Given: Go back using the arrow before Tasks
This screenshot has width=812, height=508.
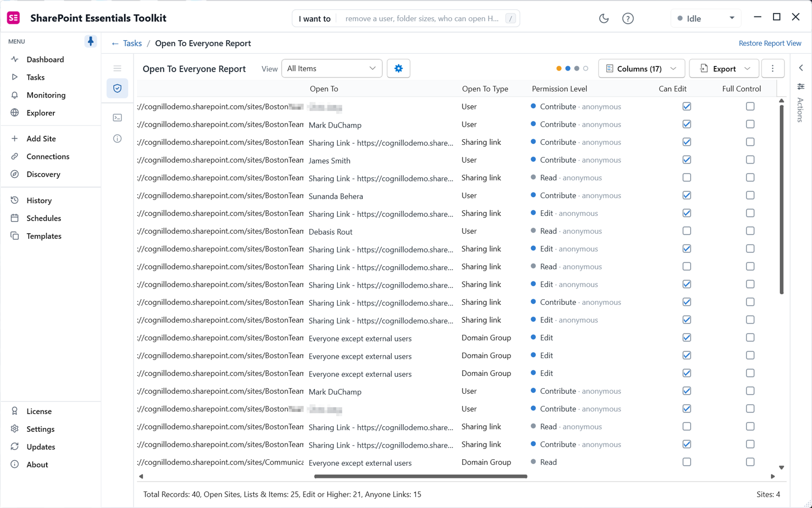Looking at the screenshot, I should tap(115, 44).
